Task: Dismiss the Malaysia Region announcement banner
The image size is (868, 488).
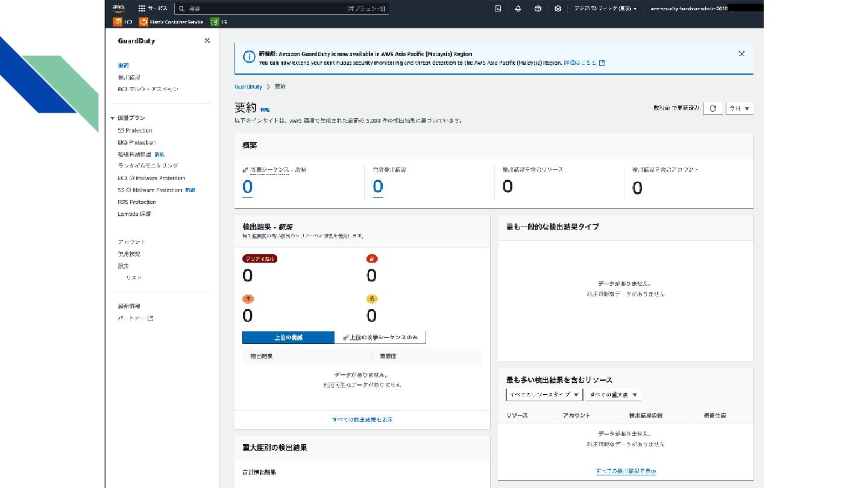Action: pos(741,54)
